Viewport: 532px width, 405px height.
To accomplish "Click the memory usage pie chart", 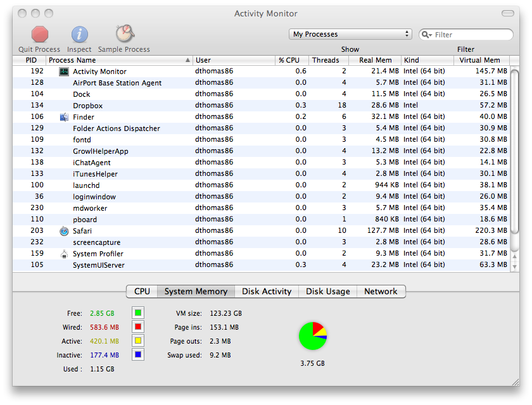I will tap(313, 336).
